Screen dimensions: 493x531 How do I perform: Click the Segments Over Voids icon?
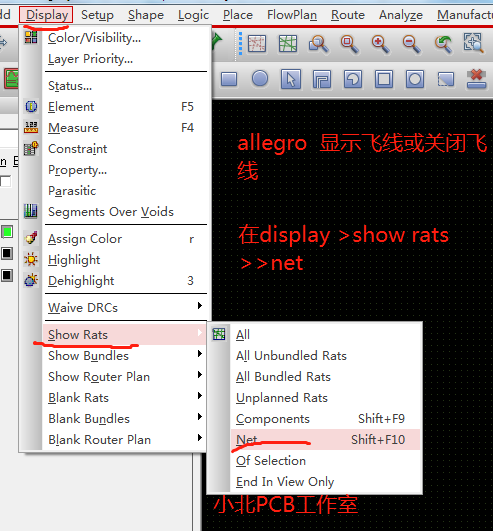31,211
